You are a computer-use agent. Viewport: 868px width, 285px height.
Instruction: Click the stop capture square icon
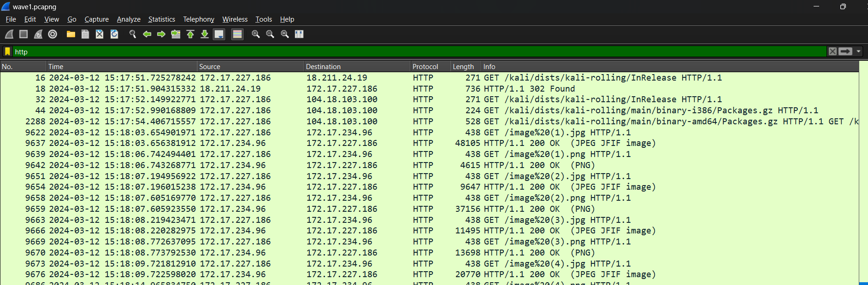tap(24, 34)
